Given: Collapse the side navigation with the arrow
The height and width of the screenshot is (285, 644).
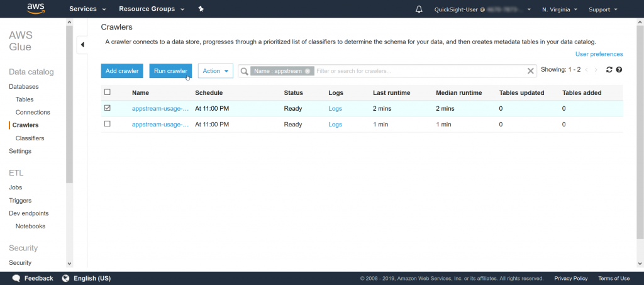Looking at the screenshot, I should (x=82, y=45).
